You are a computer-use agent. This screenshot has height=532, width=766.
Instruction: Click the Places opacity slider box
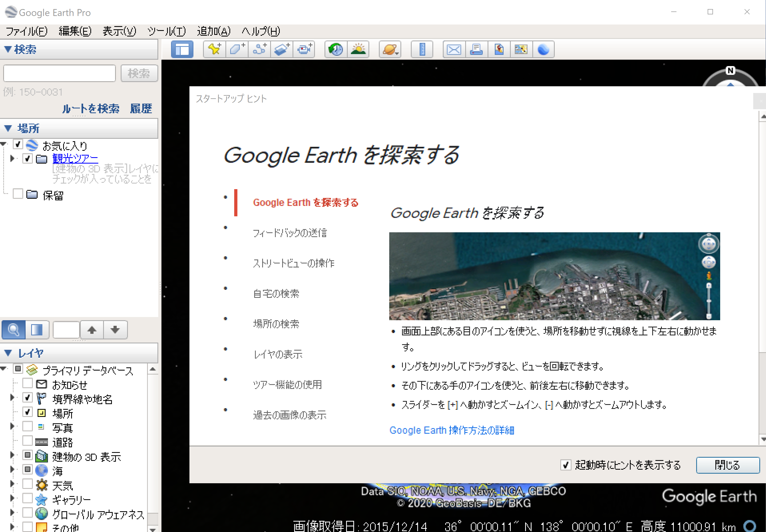point(66,330)
